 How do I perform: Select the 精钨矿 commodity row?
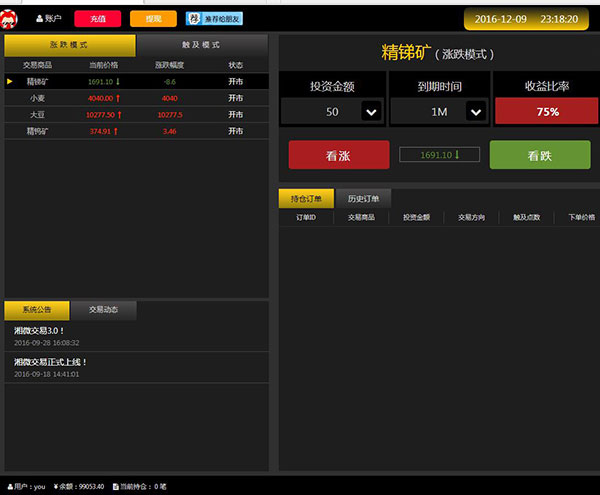tap(136, 131)
